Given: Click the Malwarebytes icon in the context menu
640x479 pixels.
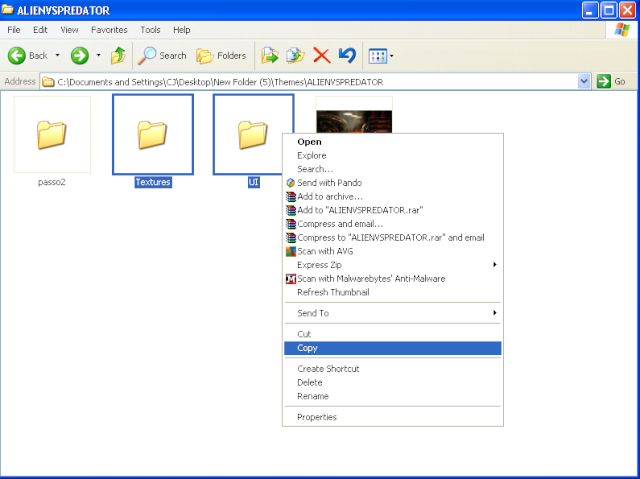Looking at the screenshot, I should pyautogui.click(x=291, y=279).
